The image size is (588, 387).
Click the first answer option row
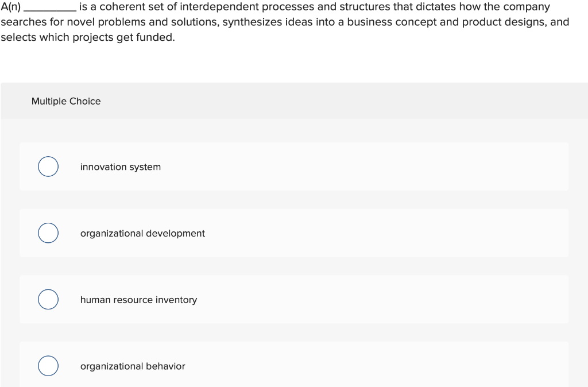pos(294,167)
